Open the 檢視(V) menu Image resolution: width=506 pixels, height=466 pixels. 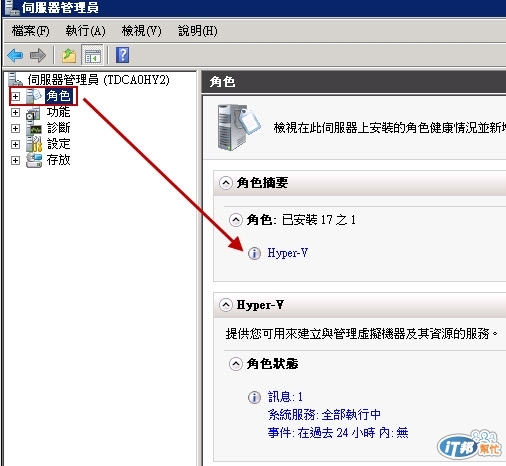click(x=141, y=31)
